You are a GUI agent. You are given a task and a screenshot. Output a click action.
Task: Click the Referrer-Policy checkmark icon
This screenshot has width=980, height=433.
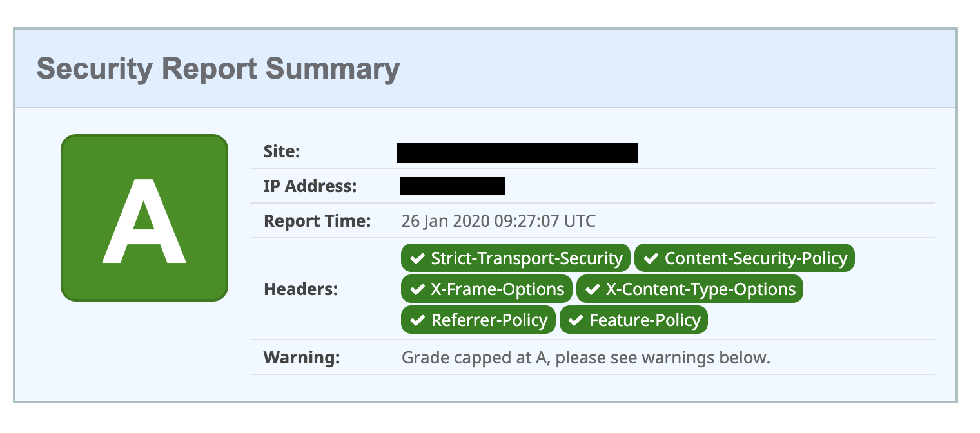tap(418, 320)
